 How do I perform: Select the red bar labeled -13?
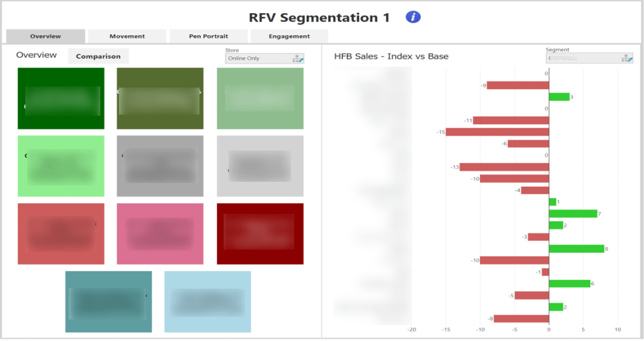[504, 167]
